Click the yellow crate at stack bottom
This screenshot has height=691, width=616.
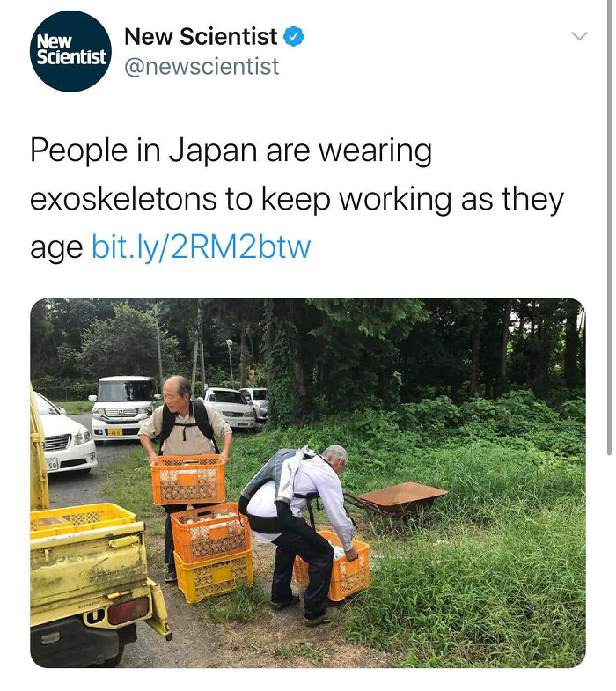click(214, 577)
